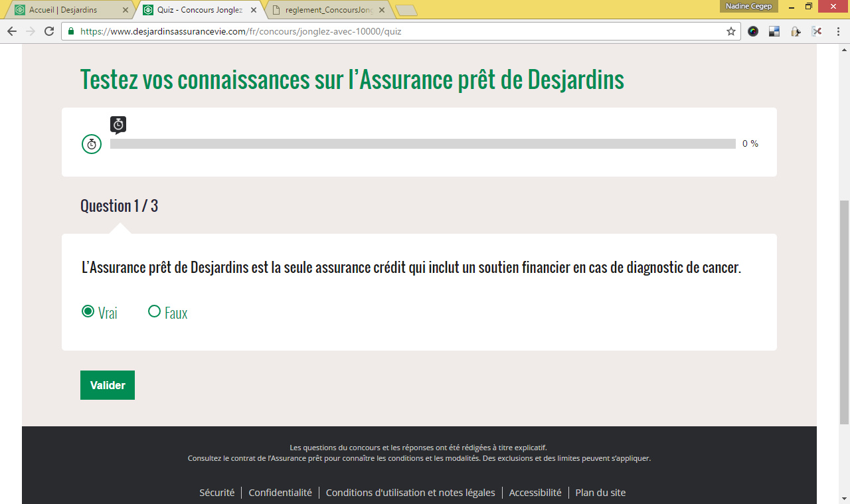Viewport: 850px width, 504px height.
Task: Go forward with browser arrow
Action: coord(31,31)
